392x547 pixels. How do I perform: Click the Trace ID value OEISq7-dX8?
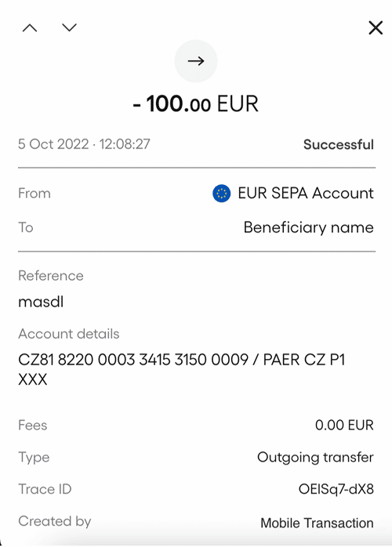coord(336,489)
